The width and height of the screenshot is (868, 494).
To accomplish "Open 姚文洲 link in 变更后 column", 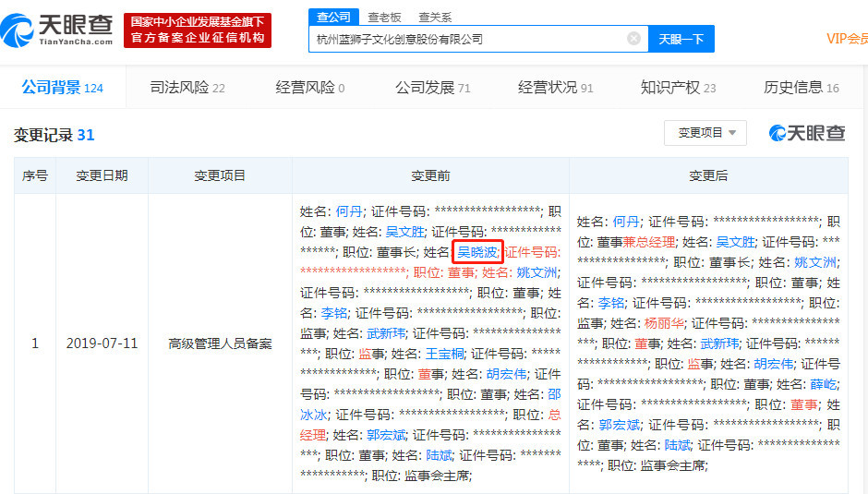I will [815, 262].
